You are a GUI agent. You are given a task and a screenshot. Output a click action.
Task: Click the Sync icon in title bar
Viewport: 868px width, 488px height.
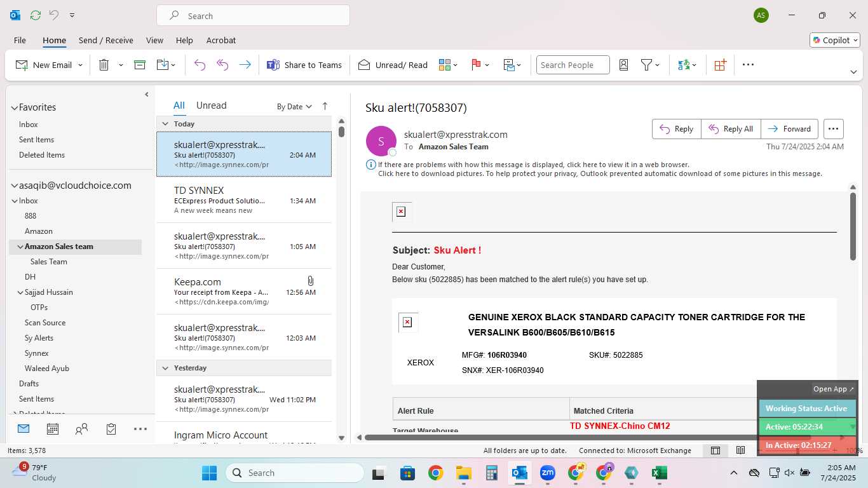[36, 15]
